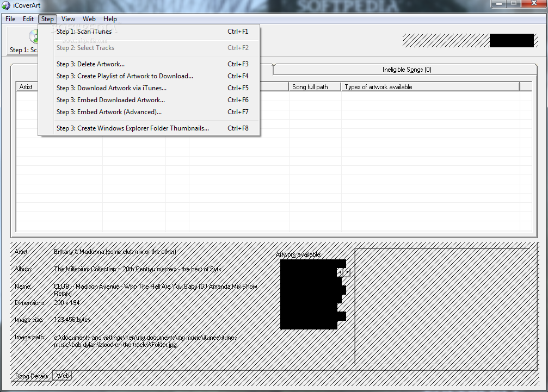548x392 pixels.
Task: Click the '200 x 194' dimensions value
Action: [x=67, y=303]
